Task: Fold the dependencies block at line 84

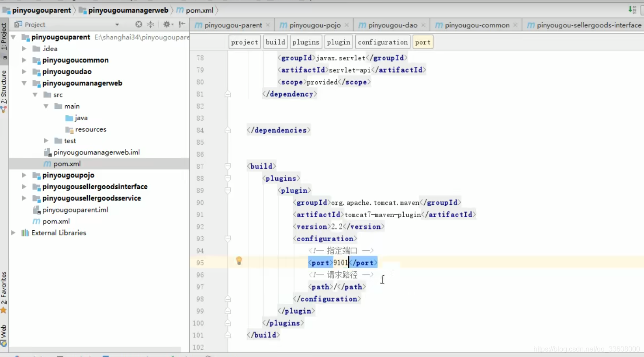Action: 228,130
